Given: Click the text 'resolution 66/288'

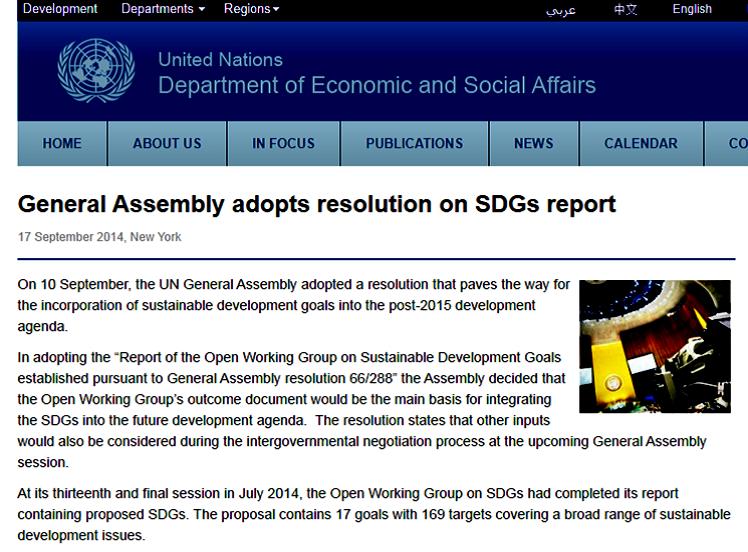Looking at the screenshot, I should (339, 378).
